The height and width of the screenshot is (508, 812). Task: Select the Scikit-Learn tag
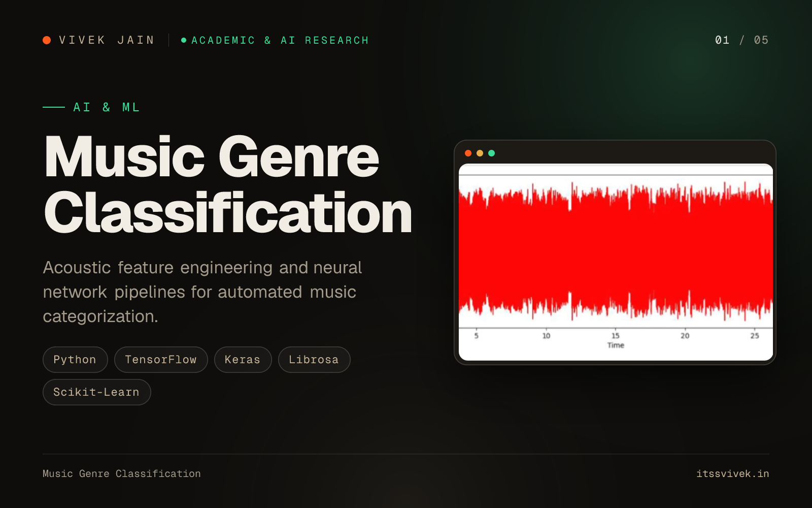pyautogui.click(x=96, y=392)
